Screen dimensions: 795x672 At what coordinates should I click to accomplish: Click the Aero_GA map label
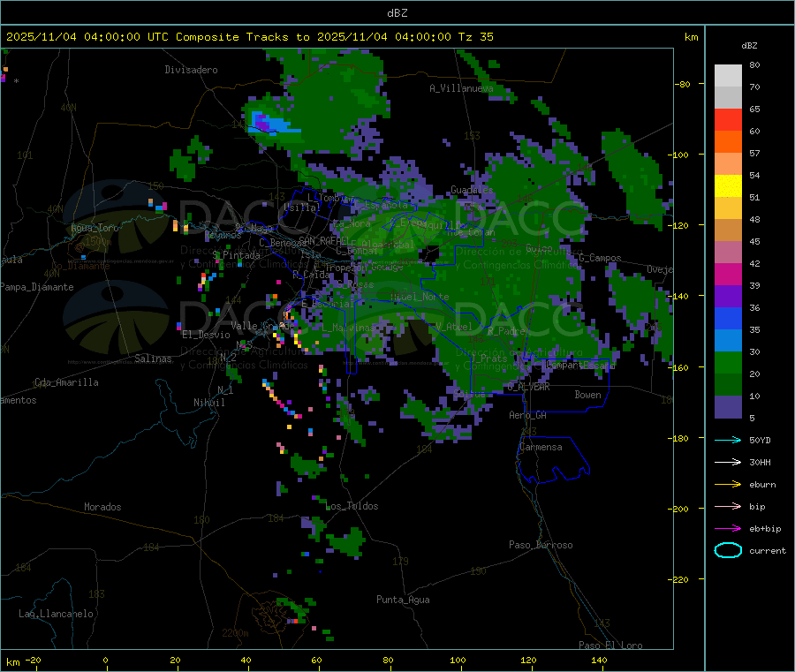(528, 415)
